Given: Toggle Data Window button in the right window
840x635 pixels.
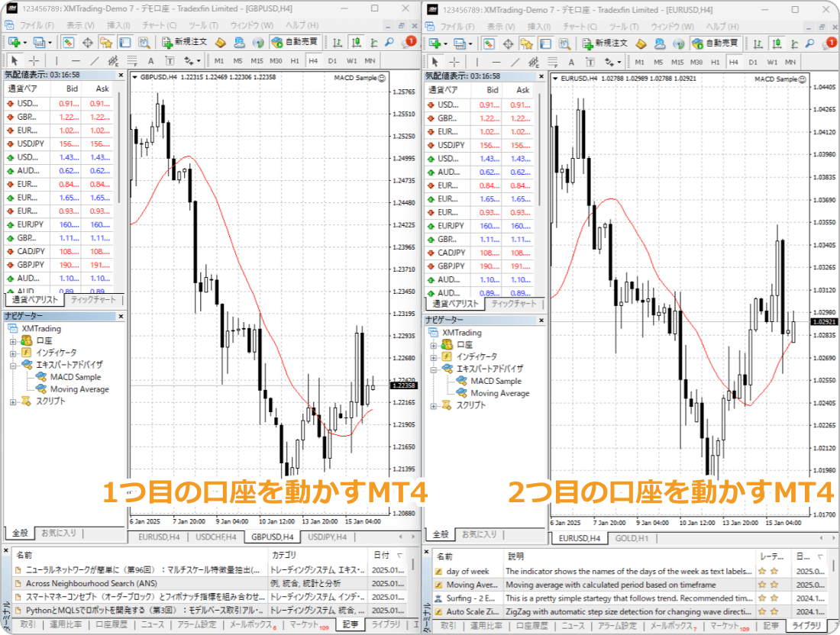Looking at the screenshot, I should (508, 44).
